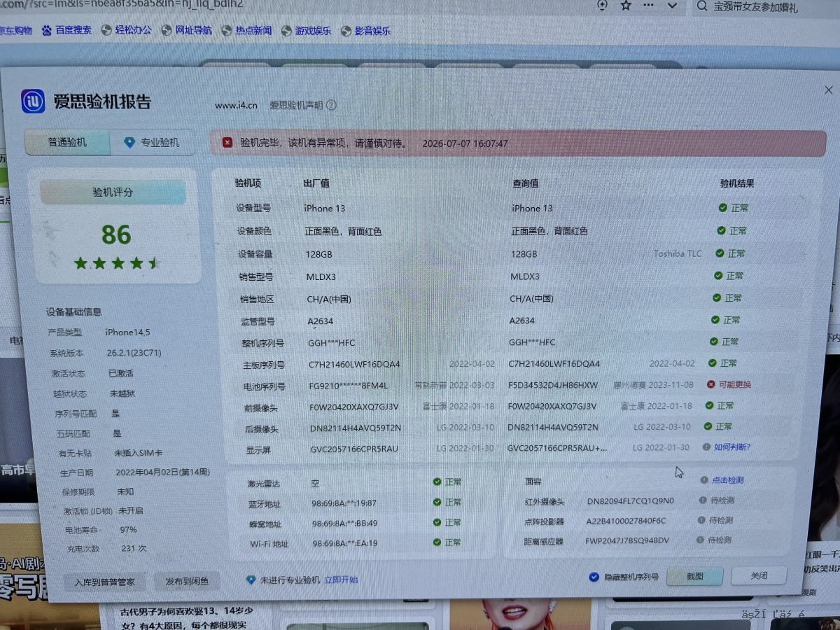Screen dimensions: 840x630
Task: Click the 入库到普普管家 button
Action: pyautogui.click(x=104, y=582)
